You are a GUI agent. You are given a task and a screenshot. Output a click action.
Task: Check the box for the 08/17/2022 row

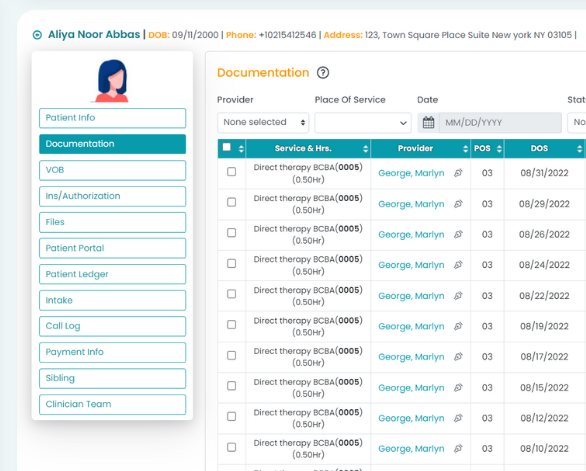point(232,355)
